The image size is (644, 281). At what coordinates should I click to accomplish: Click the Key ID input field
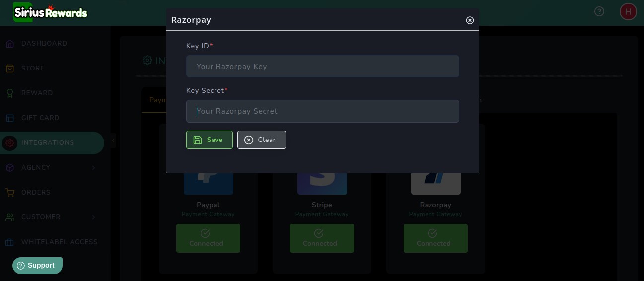tap(323, 66)
